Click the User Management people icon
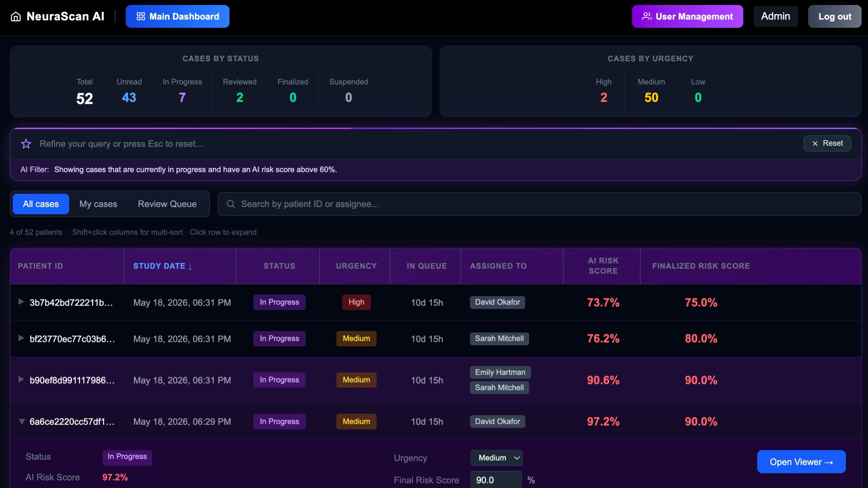868x488 pixels. [x=647, y=16]
